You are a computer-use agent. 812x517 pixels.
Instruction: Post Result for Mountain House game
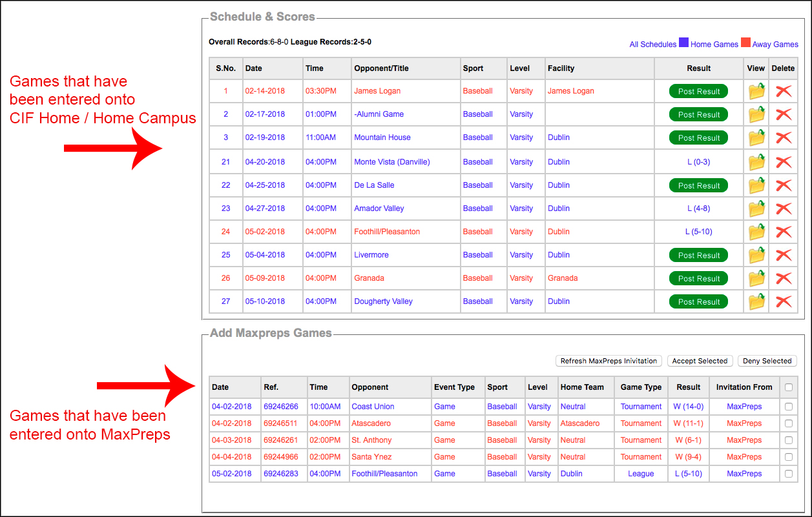click(x=699, y=138)
